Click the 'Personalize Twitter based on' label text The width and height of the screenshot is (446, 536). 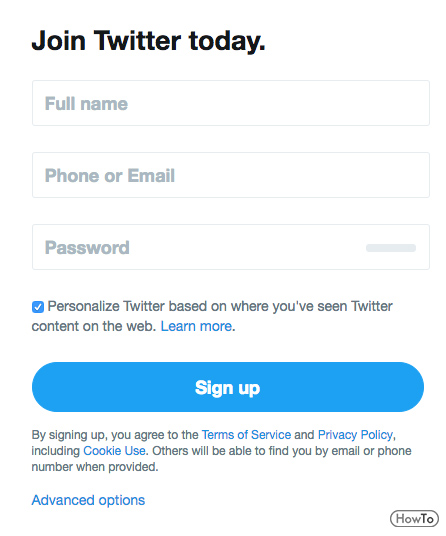coord(136,306)
